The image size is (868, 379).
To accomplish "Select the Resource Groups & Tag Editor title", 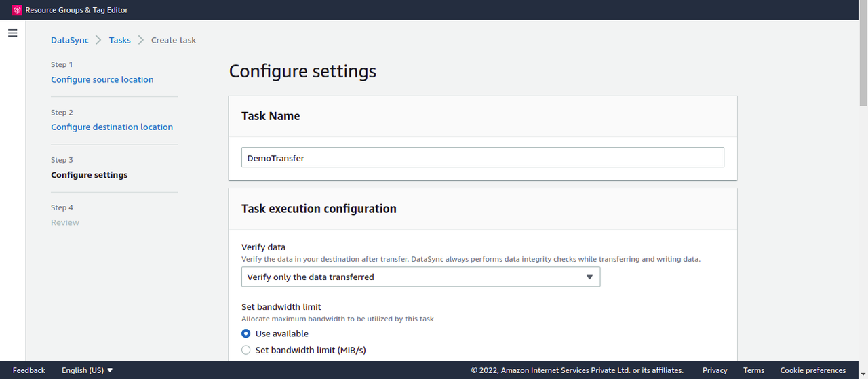I will click(77, 10).
